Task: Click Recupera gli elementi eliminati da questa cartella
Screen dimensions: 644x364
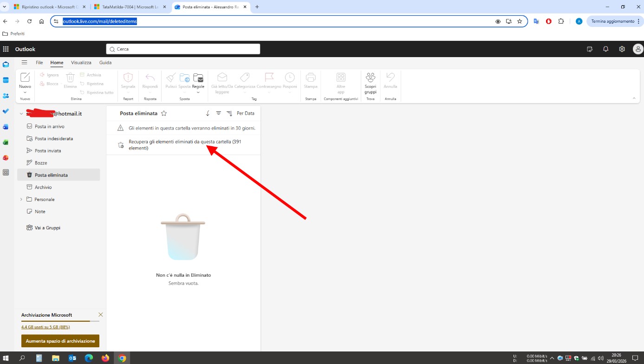Action: [x=184, y=145]
